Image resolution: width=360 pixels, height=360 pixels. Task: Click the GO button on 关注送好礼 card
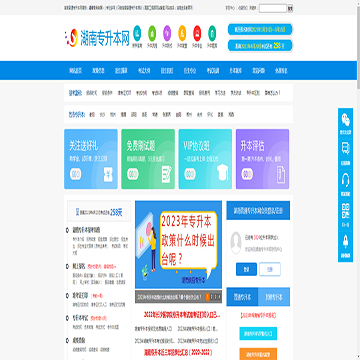coord(75,174)
